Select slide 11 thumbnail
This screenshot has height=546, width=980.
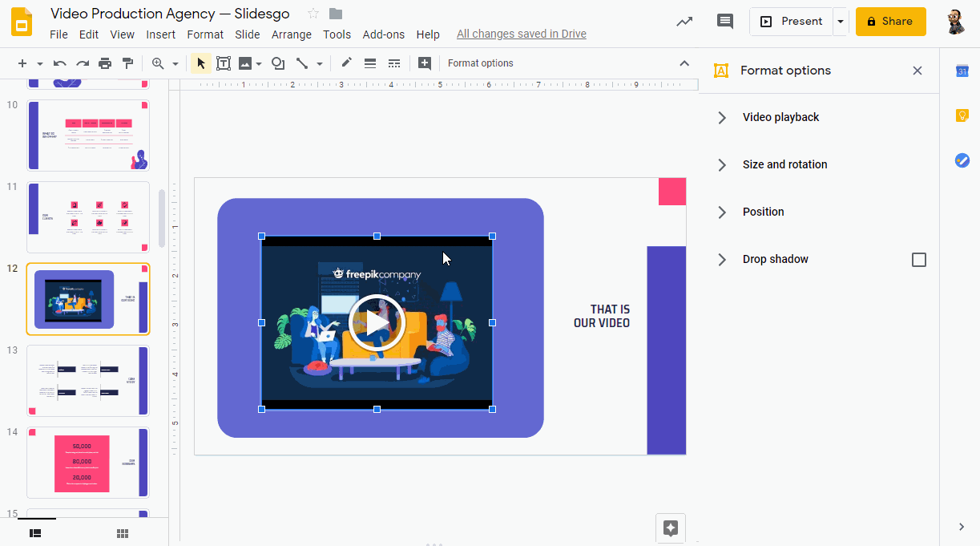pyautogui.click(x=88, y=217)
